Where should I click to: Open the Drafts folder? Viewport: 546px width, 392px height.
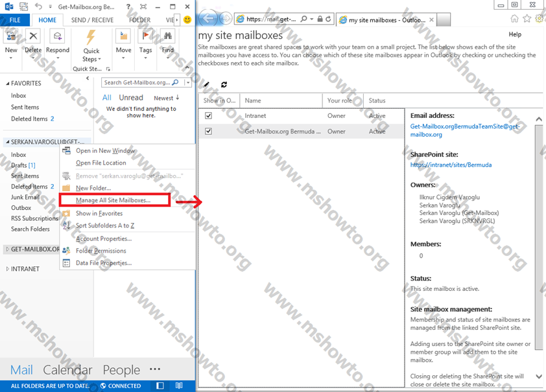tap(23, 165)
